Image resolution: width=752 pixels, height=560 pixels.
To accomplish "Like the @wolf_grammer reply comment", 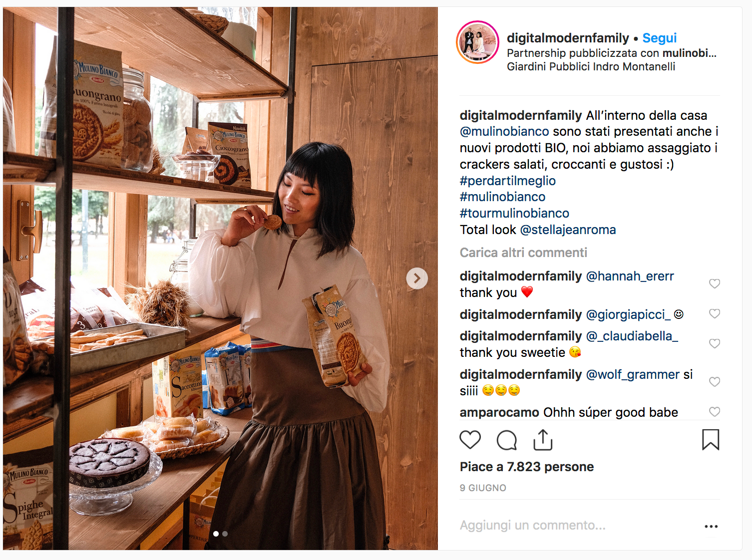I will click(x=715, y=382).
